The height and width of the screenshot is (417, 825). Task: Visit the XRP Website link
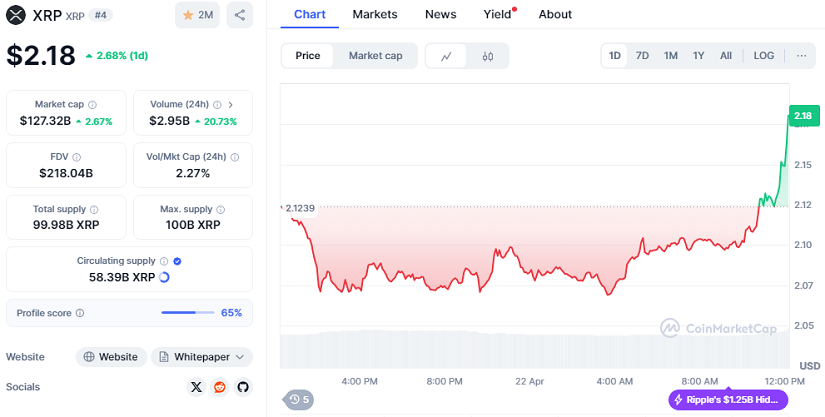click(111, 357)
